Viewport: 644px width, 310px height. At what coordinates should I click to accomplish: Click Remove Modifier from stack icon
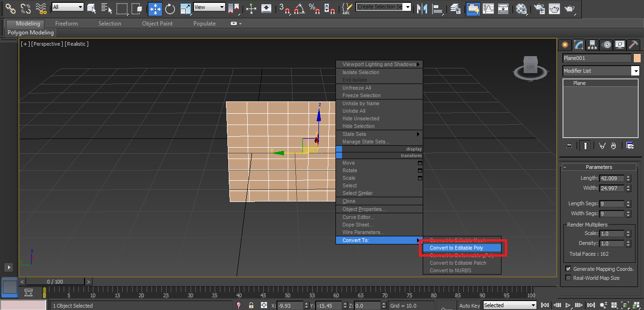click(613, 146)
